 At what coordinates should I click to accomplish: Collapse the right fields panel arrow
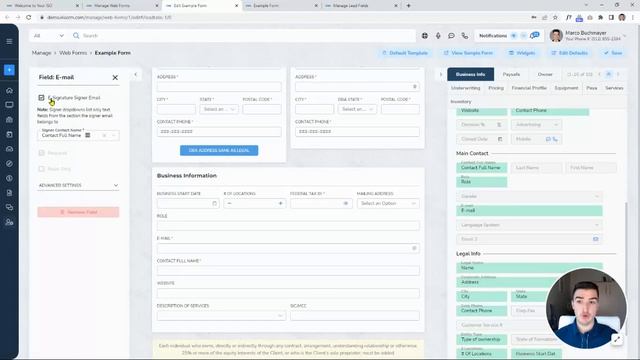tap(440, 74)
